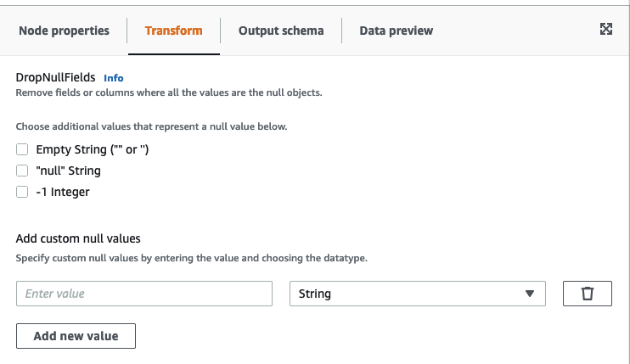Click the 'Specify custom null values' description text

point(191,257)
